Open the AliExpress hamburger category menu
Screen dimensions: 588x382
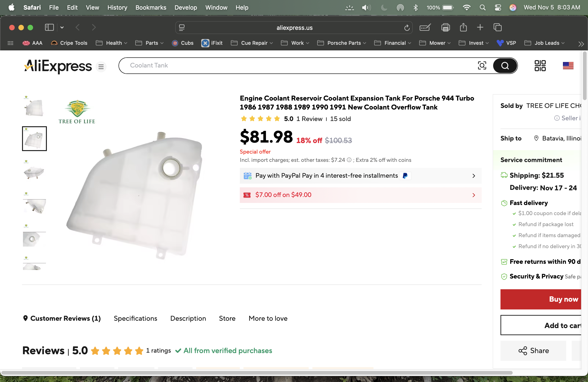tap(101, 67)
